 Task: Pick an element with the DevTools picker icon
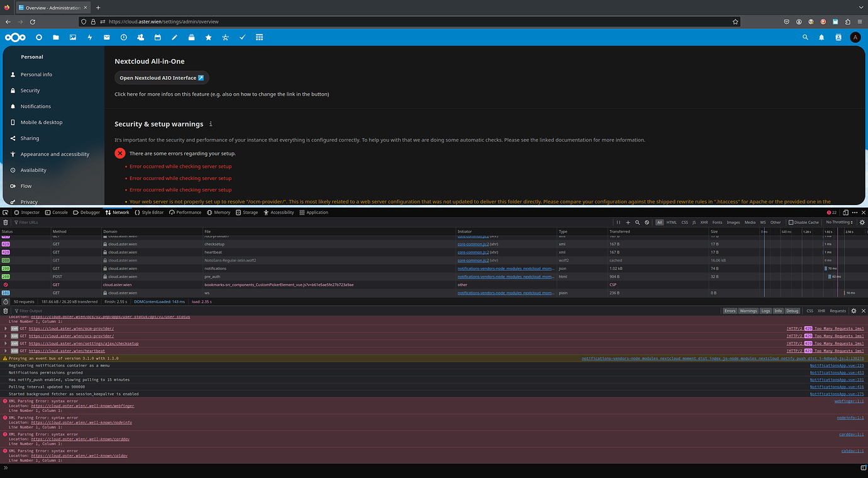pyautogui.click(x=6, y=213)
